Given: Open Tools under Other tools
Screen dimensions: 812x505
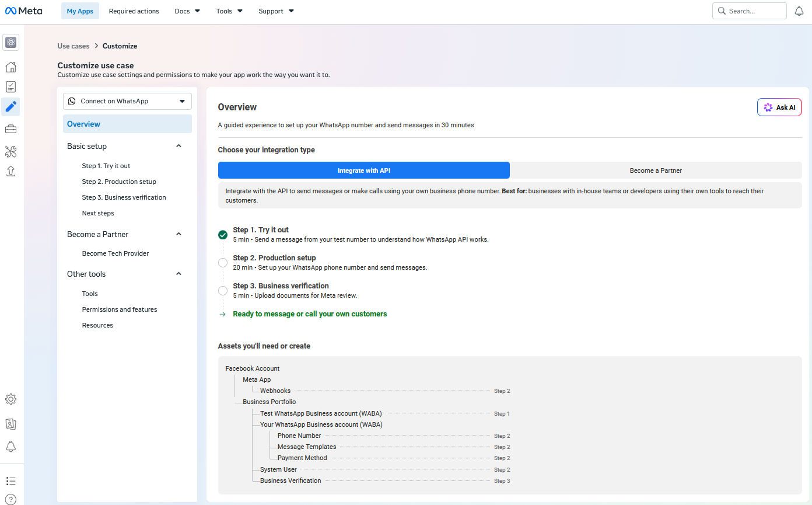Looking at the screenshot, I should (x=90, y=294).
